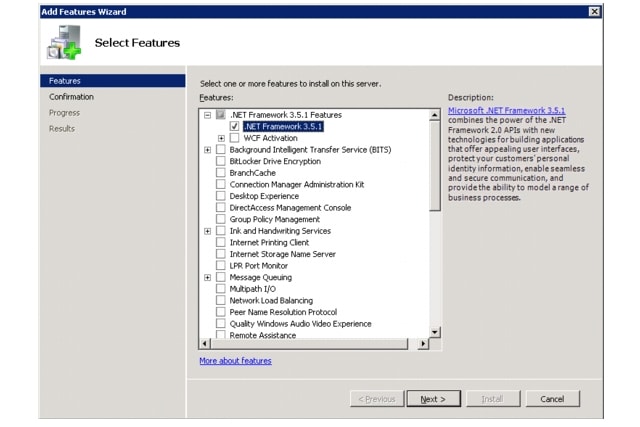The image size is (640, 427).
Task: Select the Desktop Experience label
Action: (264, 196)
